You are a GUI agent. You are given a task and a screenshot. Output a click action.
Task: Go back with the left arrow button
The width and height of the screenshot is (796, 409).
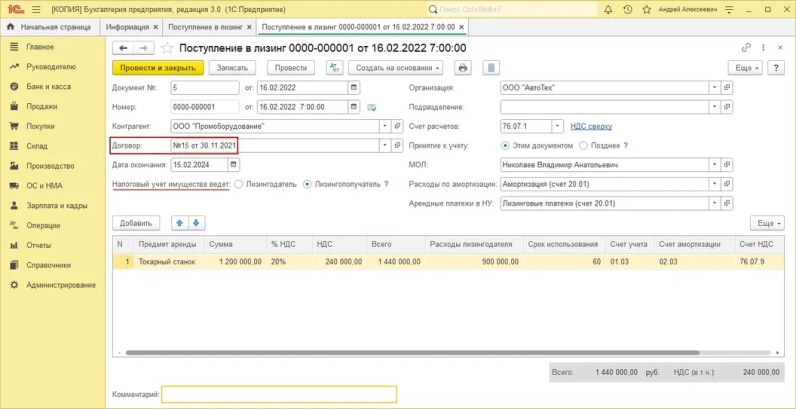[123, 47]
